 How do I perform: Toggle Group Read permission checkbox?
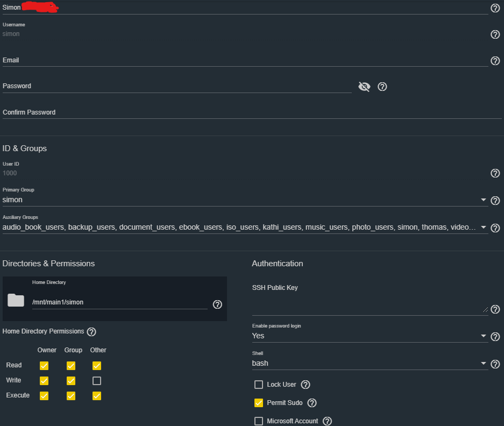click(x=71, y=366)
